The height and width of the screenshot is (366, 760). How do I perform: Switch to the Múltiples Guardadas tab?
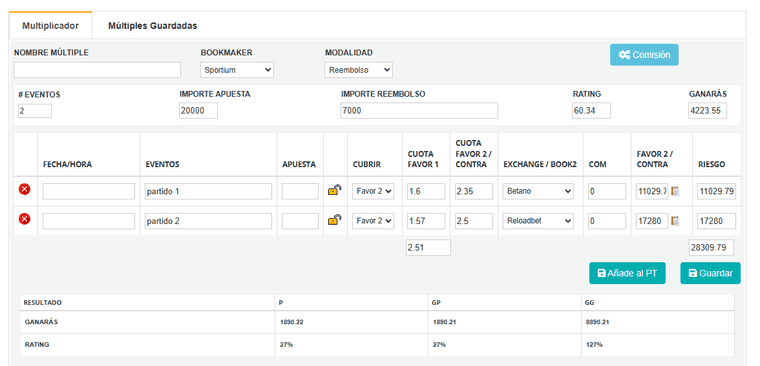tap(152, 26)
